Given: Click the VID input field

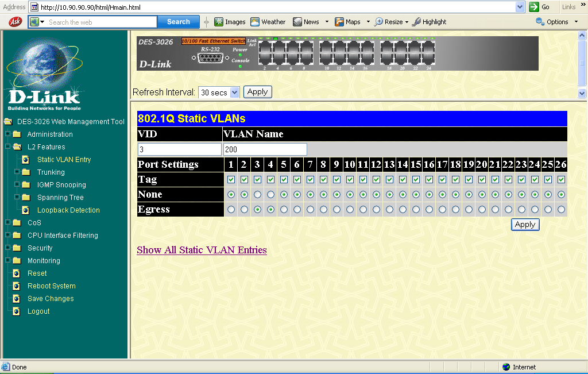Looking at the screenshot, I should pyautogui.click(x=180, y=149).
